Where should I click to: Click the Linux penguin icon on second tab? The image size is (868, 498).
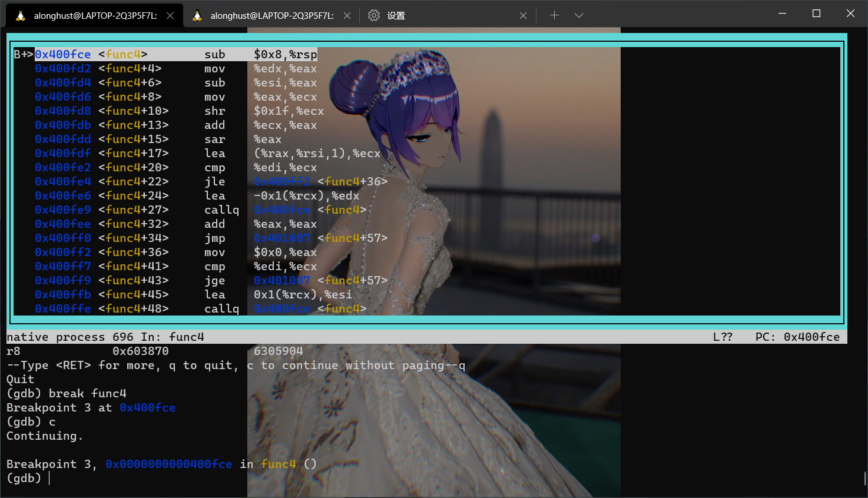click(x=197, y=16)
